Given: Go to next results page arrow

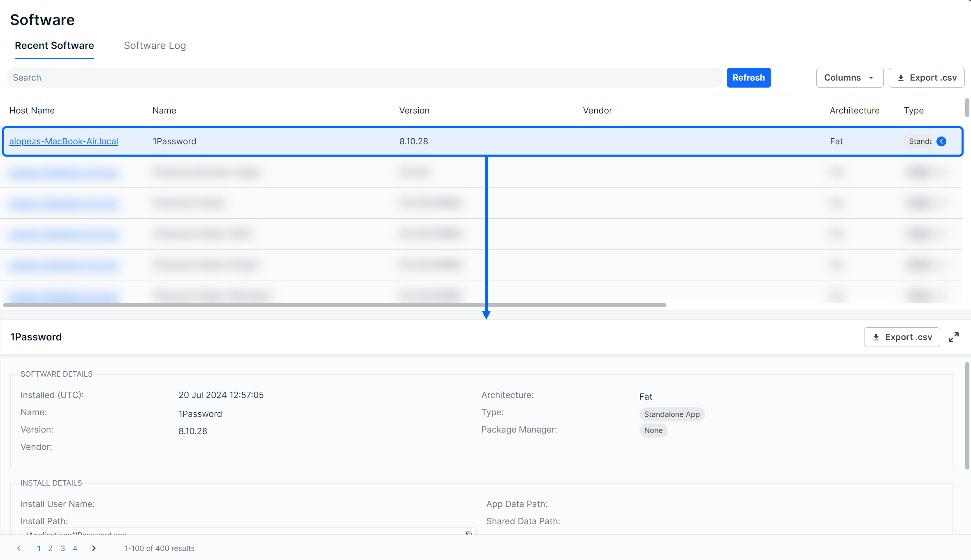Looking at the screenshot, I should (94, 548).
